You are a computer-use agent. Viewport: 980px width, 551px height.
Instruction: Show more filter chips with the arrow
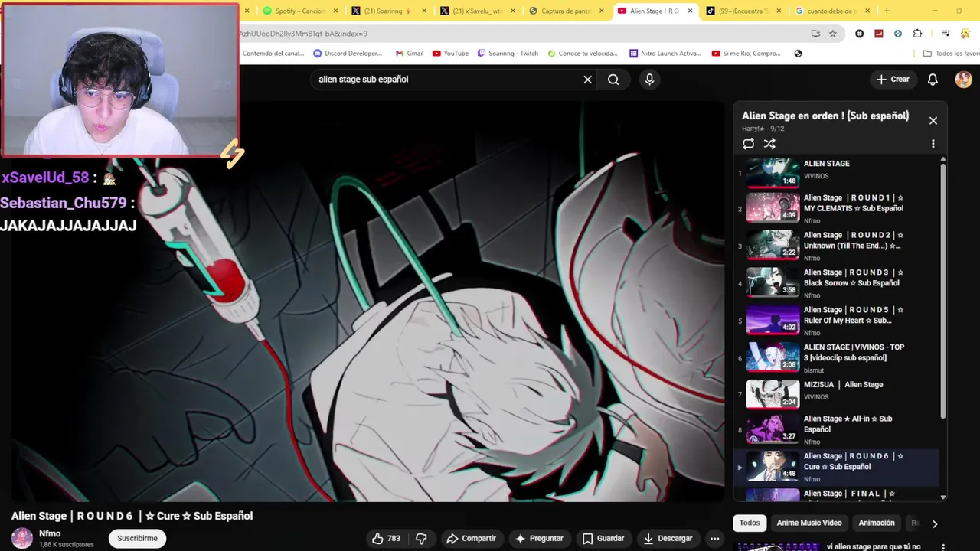pyautogui.click(x=934, y=524)
